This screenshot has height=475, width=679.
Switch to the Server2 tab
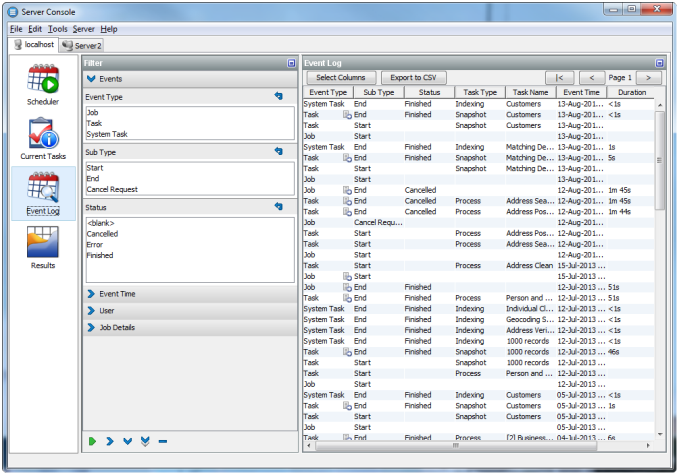[x=82, y=45]
